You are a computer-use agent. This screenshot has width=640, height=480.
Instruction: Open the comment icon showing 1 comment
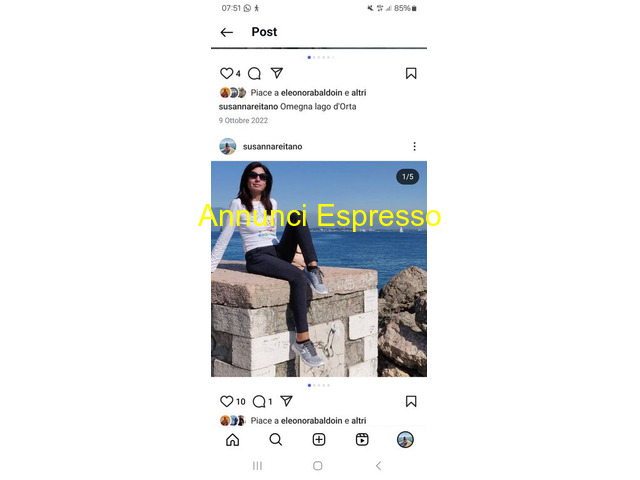pos(259,402)
